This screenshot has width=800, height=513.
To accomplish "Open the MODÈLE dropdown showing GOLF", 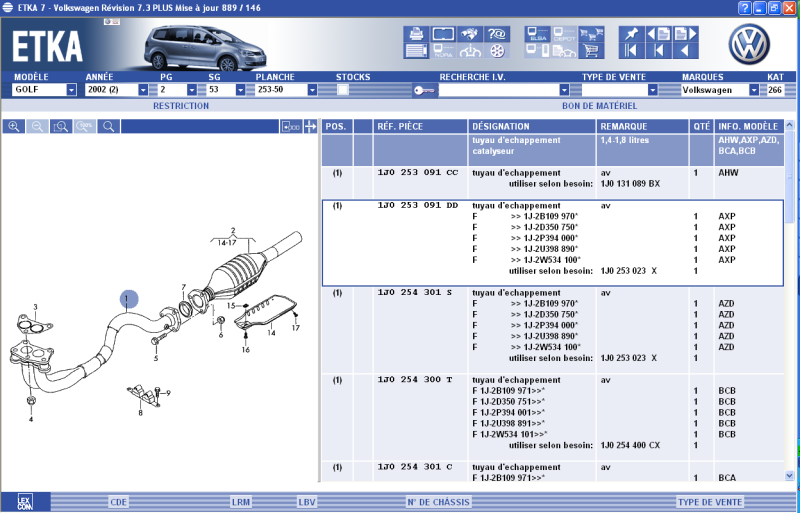I will [x=71, y=90].
